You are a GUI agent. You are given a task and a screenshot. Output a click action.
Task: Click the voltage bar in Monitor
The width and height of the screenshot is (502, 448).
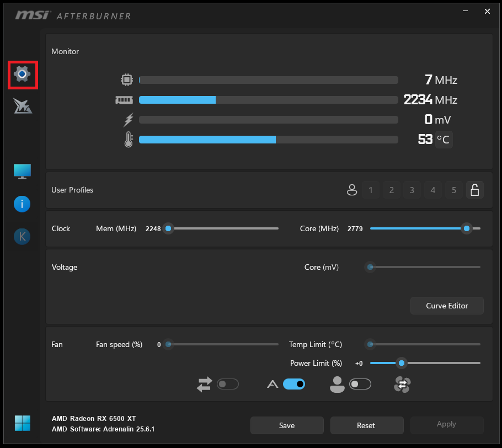click(x=269, y=120)
